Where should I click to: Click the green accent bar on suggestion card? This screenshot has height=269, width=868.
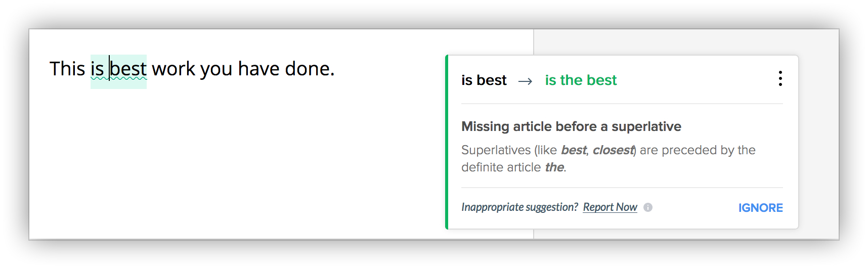pyautogui.click(x=447, y=142)
